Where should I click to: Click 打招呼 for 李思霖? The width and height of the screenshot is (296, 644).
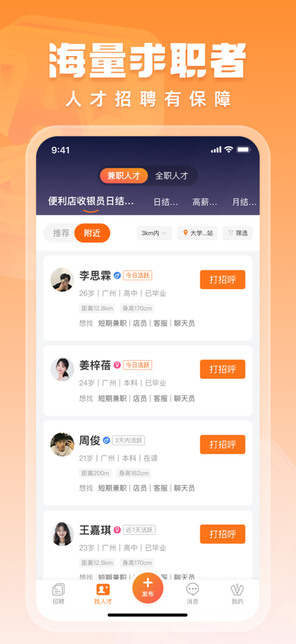pyautogui.click(x=223, y=280)
